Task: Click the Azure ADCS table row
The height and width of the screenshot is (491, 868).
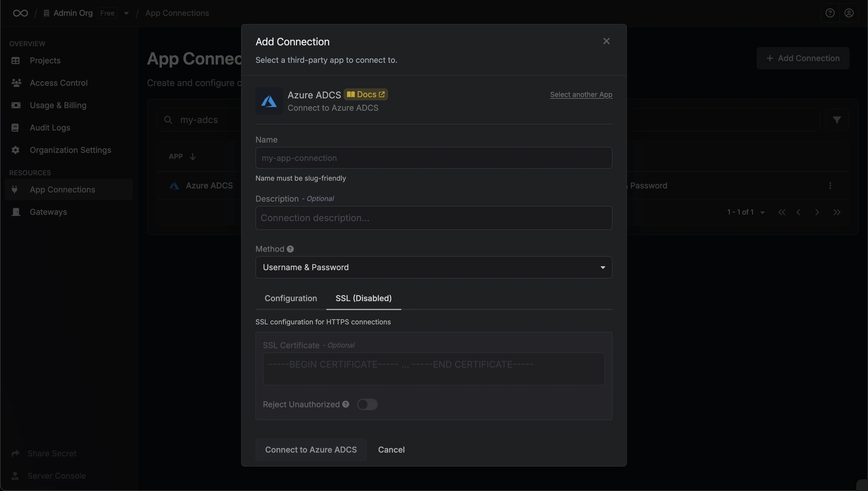Action: [199, 186]
